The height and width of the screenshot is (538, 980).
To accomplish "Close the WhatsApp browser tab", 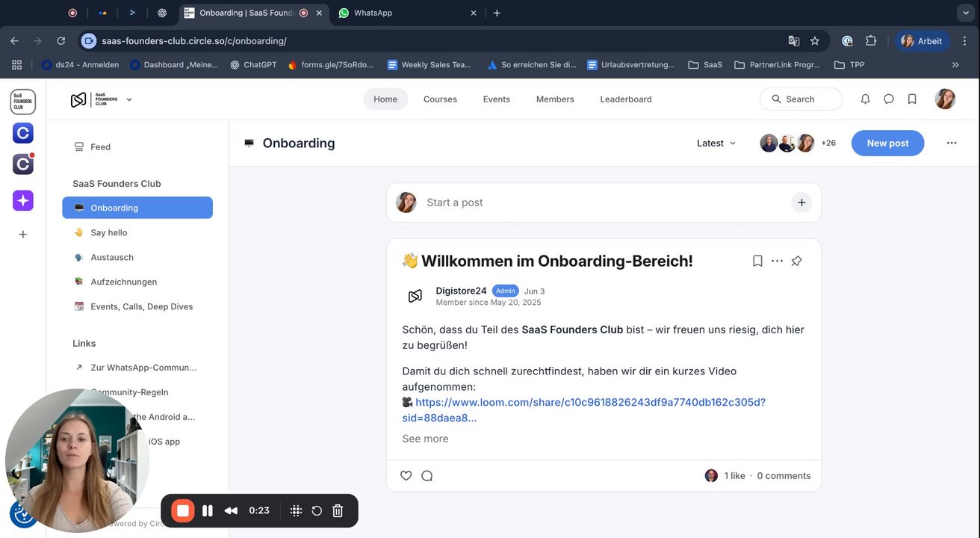I will [x=474, y=13].
